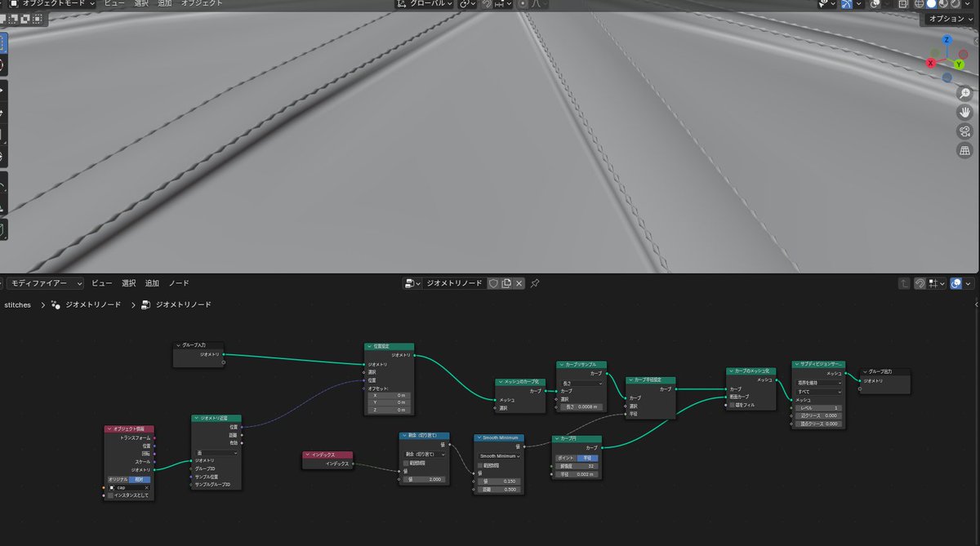Unlink the node group with the X button

[519, 283]
